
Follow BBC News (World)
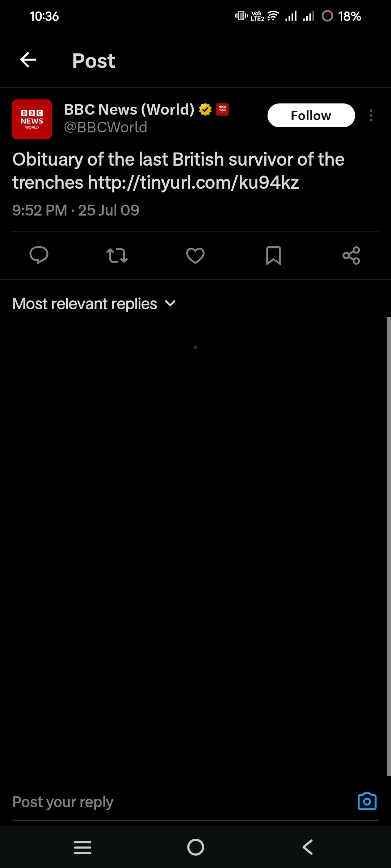click(x=311, y=115)
